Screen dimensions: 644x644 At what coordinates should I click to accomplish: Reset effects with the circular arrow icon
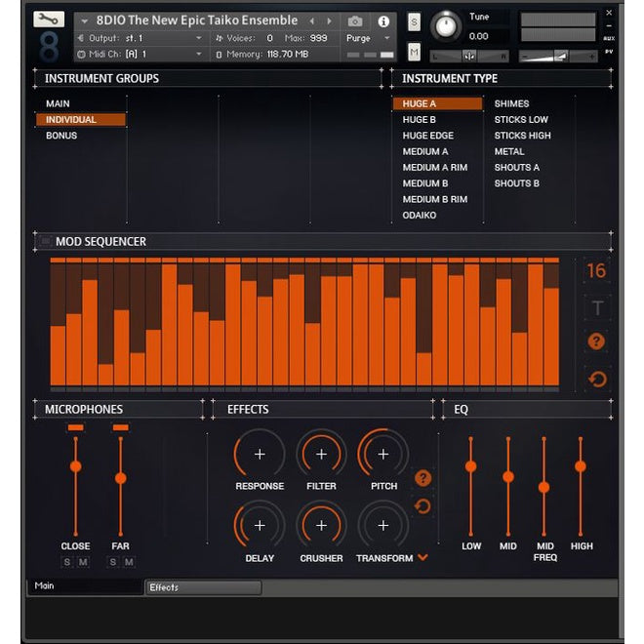click(x=423, y=506)
